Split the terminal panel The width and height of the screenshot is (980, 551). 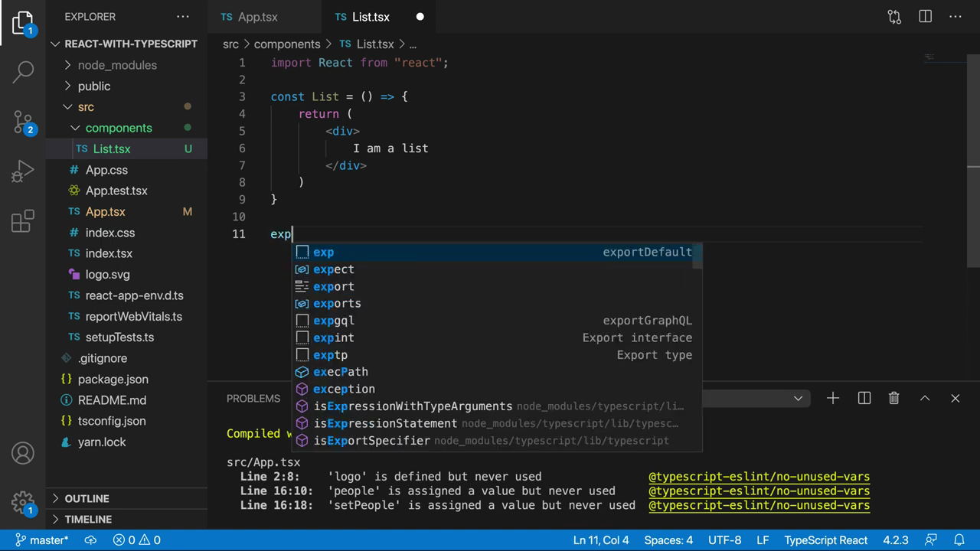864,398
